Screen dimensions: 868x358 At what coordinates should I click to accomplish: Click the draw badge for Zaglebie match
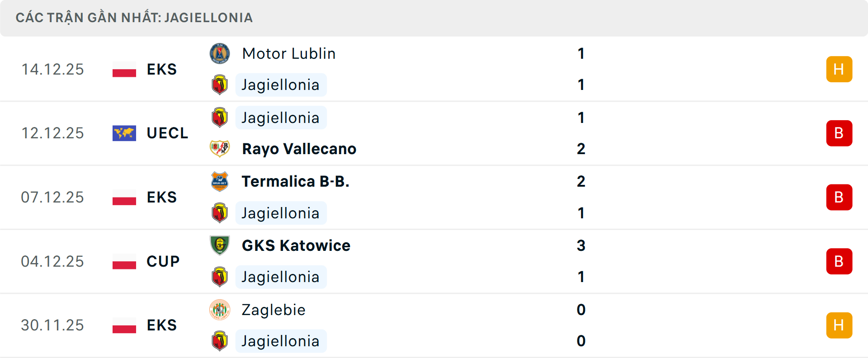(839, 325)
